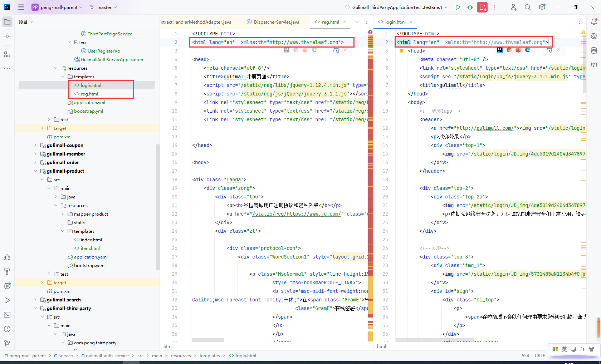Open the Commit tool window

[7, 36]
